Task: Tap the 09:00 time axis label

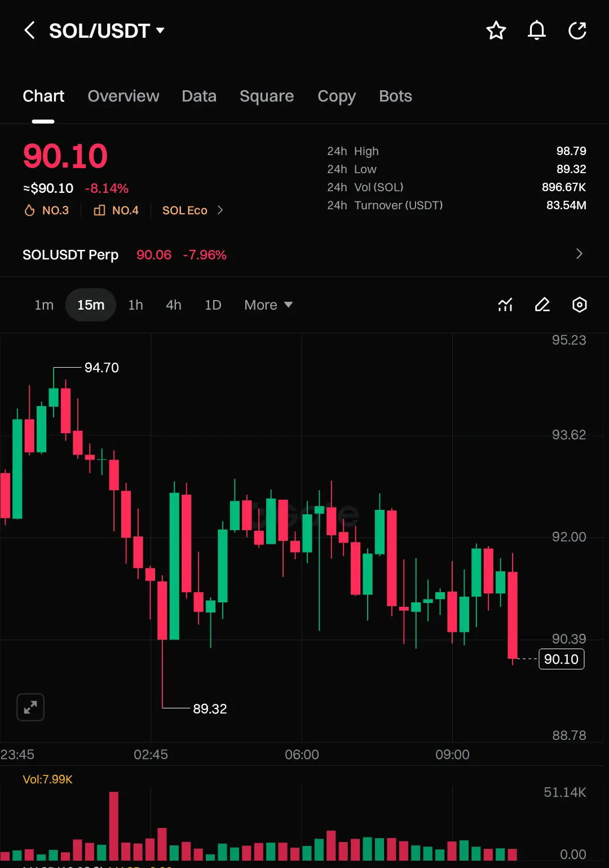Action: [452, 755]
